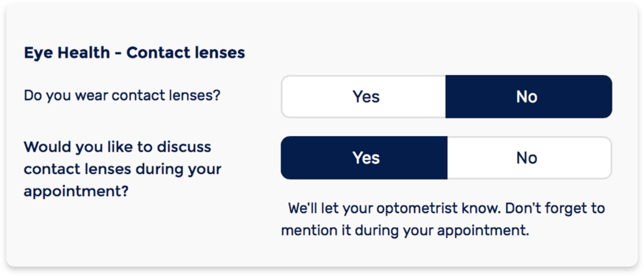Click the "Would you like to discuss" question text
Viewport: 644px width, 276px height.
pyautogui.click(x=118, y=147)
